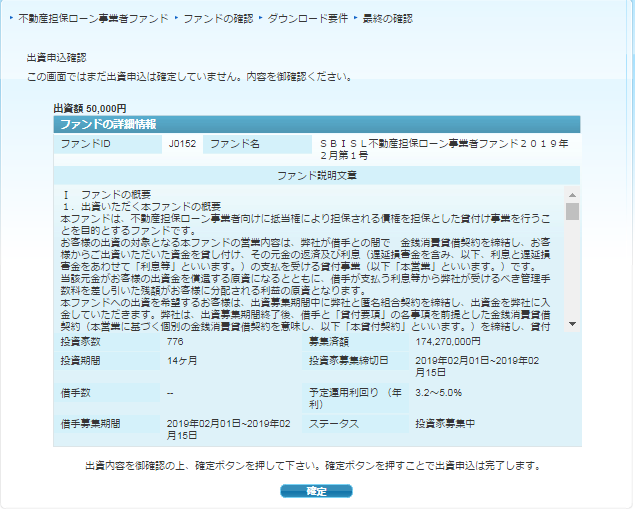Select the 出資額 50,000円 text
This screenshot has height=509, width=635.
(90, 109)
